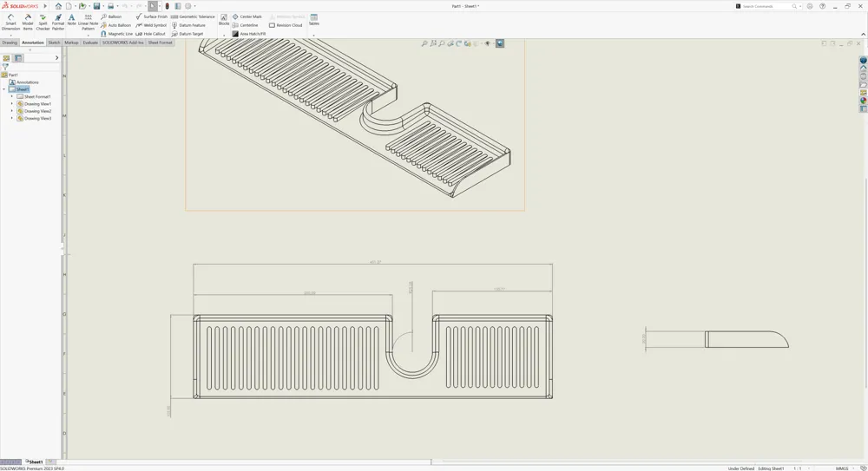Select Drawing View2 in the tree

[34, 111]
